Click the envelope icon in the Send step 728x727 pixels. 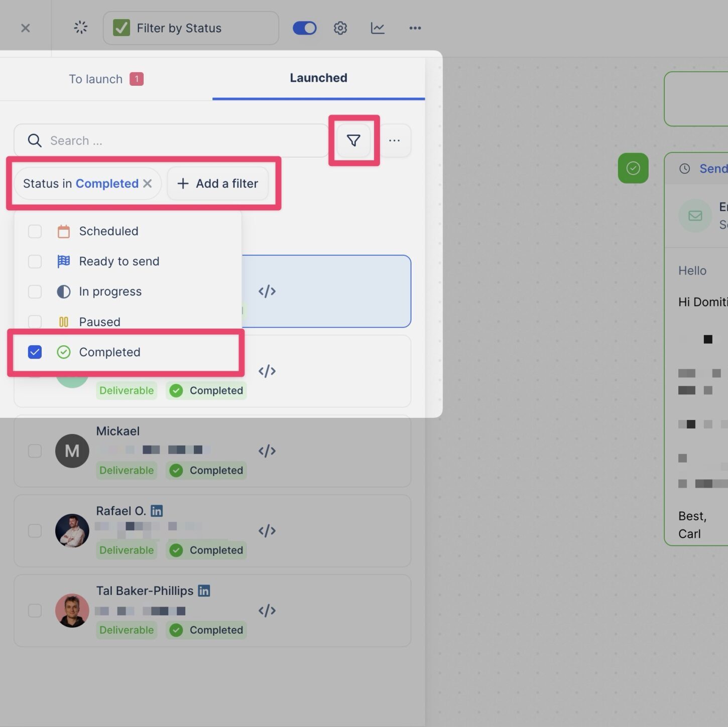[695, 215]
